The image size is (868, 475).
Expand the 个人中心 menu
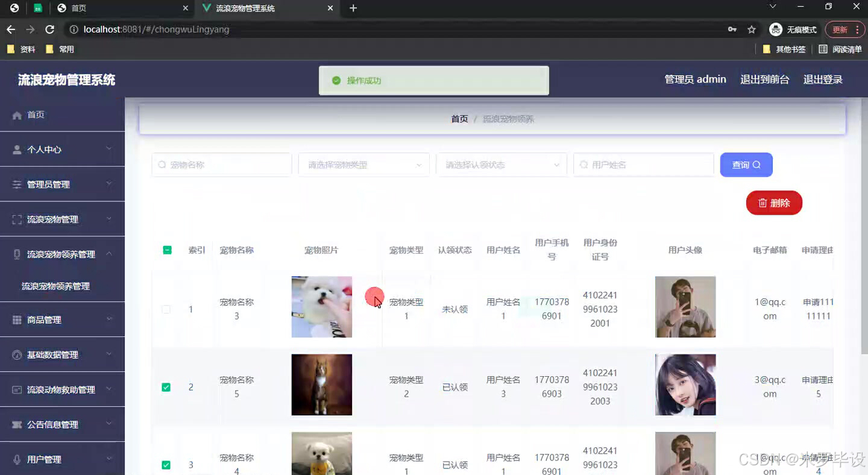109,149
